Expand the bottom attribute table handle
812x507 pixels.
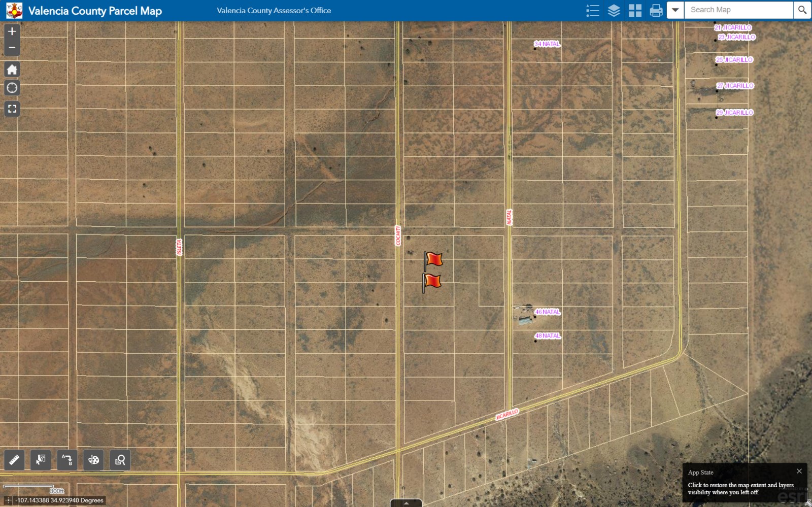tap(406, 503)
